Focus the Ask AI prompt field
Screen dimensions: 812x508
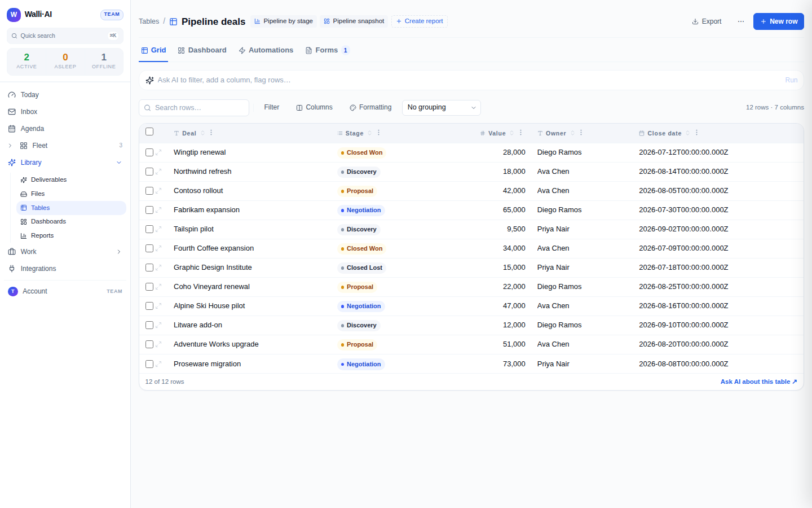(468, 80)
